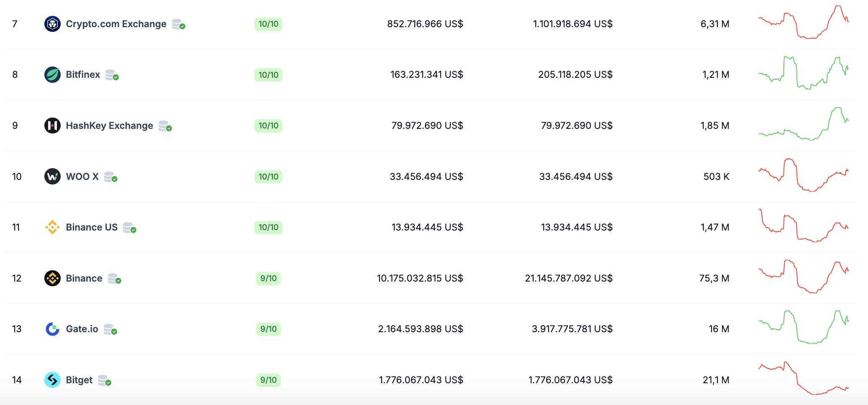Image resolution: width=868 pixels, height=405 pixels.
Task: Click Bitget 9/10 trust score badge
Action: tap(268, 380)
